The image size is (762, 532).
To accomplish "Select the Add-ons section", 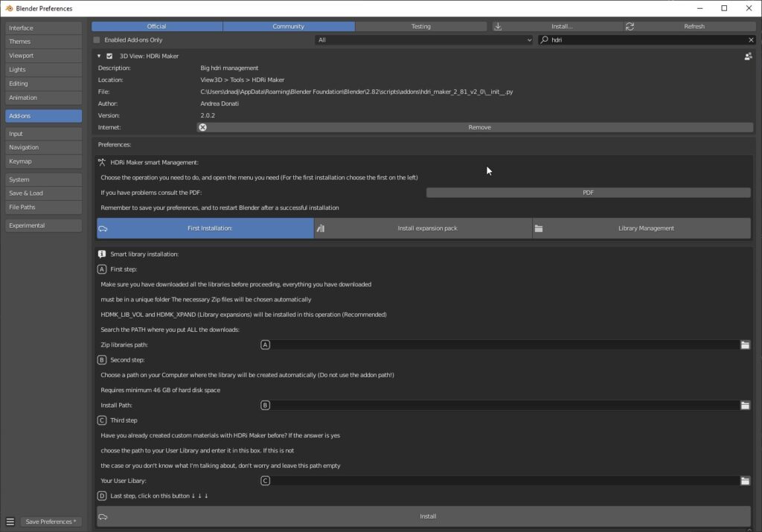I will [x=44, y=116].
